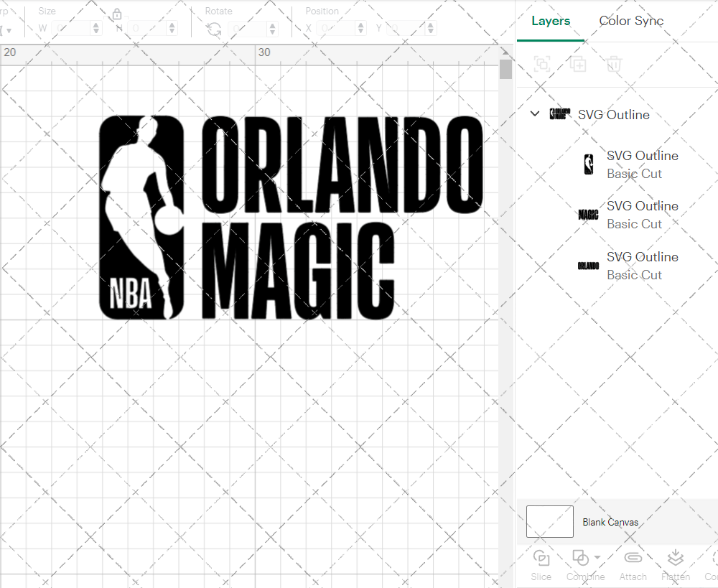
Task: Click inside the W size input field
Action: 72,28
